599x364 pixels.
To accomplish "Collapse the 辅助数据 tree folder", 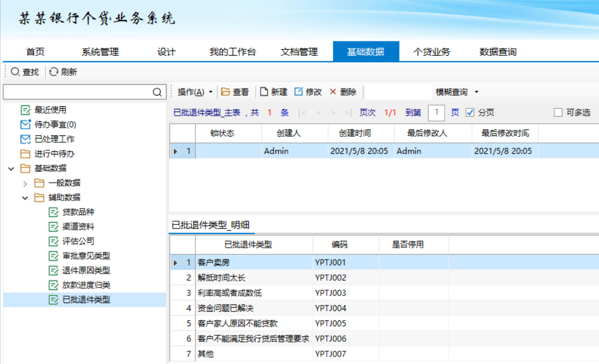I will click(x=25, y=198).
